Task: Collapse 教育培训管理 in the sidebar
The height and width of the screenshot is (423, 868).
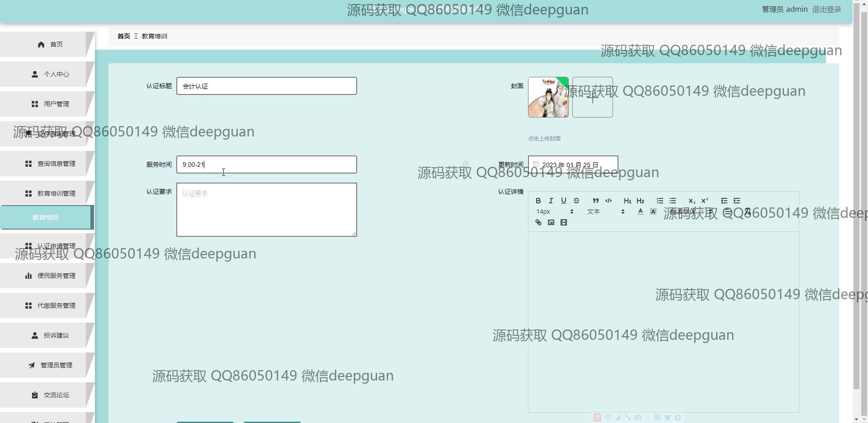Action: point(47,193)
